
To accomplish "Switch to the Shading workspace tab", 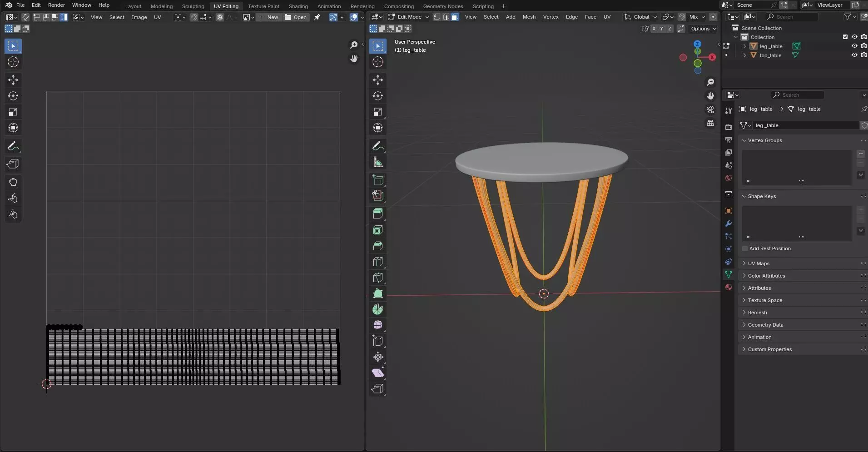I will click(298, 6).
